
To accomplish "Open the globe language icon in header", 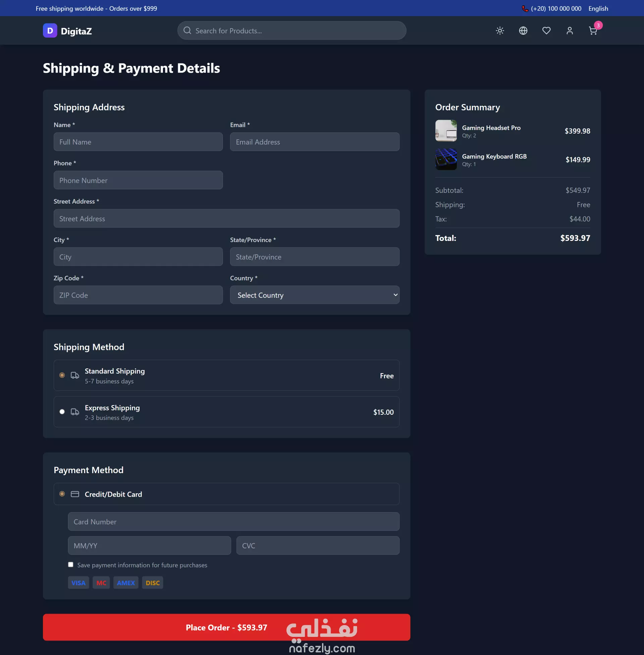I will pyautogui.click(x=523, y=31).
